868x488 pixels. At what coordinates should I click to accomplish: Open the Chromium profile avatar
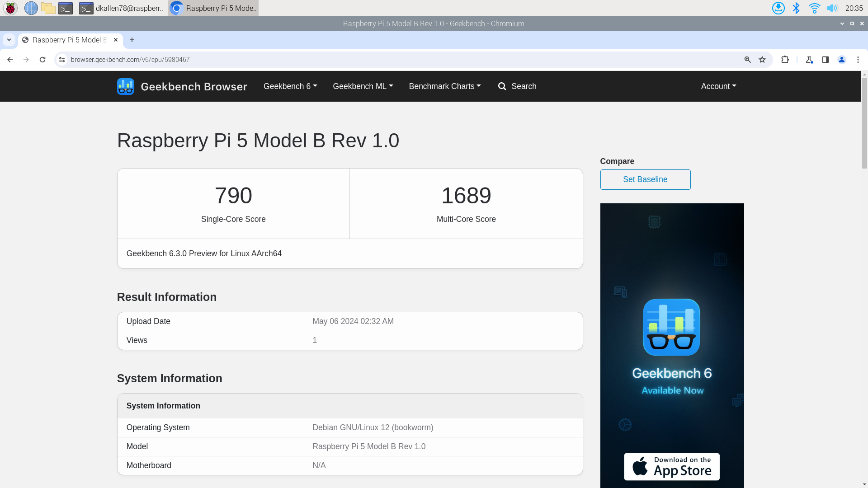click(842, 60)
